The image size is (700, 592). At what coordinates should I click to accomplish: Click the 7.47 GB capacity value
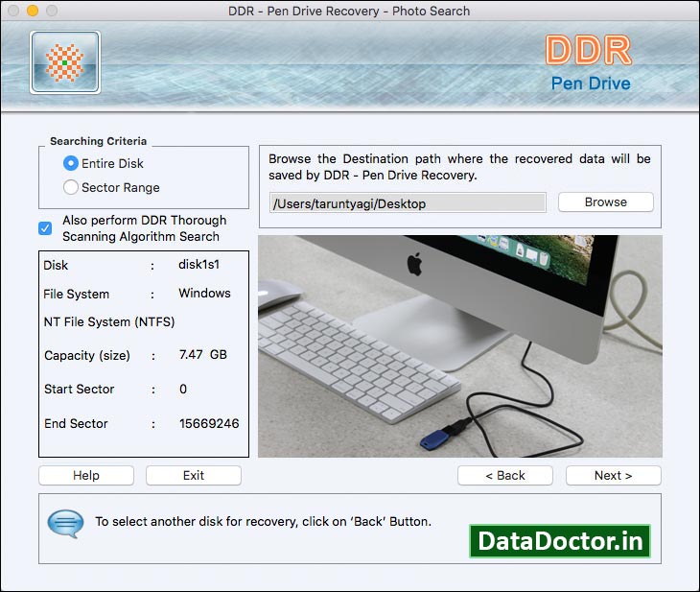point(203,355)
